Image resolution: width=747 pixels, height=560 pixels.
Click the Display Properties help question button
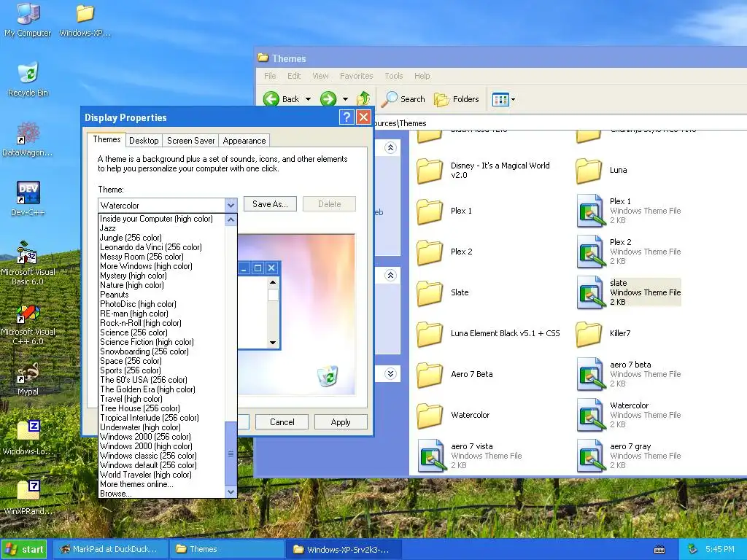point(347,117)
